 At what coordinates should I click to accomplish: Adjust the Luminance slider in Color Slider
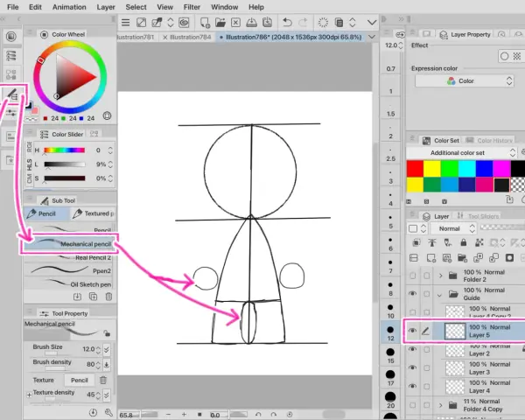[x=64, y=164]
